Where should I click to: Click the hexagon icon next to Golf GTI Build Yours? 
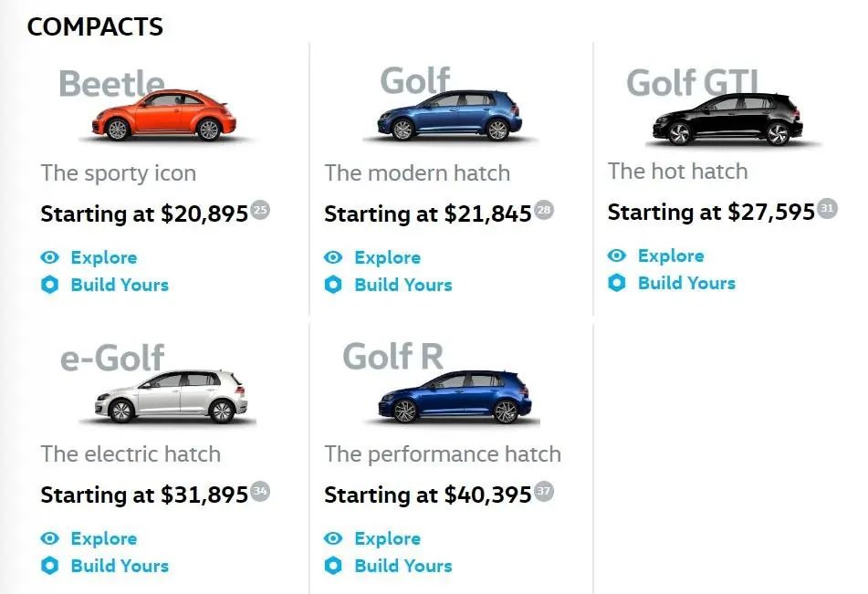click(617, 283)
